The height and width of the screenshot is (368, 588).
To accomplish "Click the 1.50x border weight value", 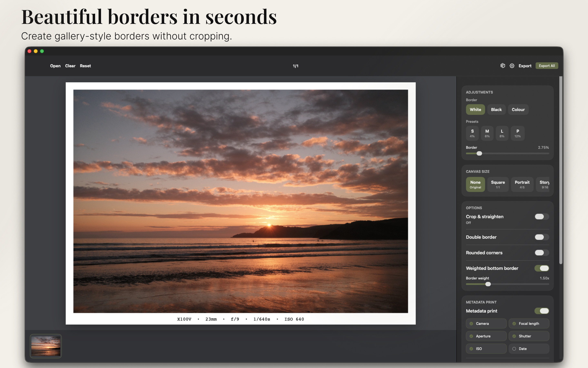I will click(544, 278).
